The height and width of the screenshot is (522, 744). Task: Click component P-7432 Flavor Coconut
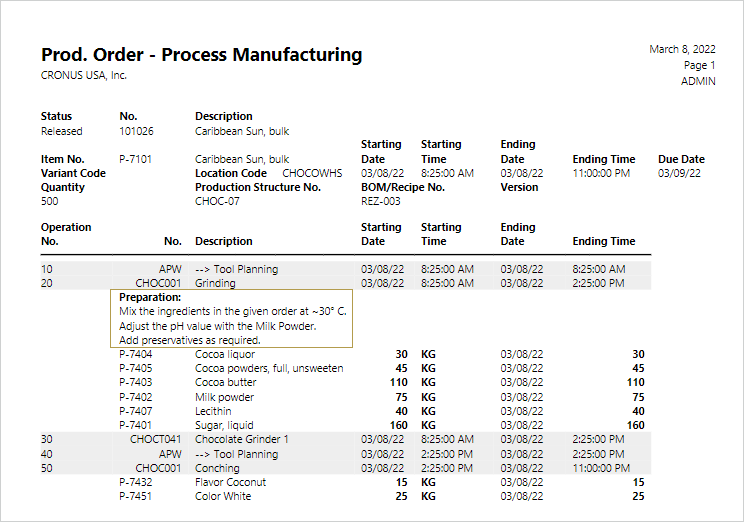click(135, 482)
